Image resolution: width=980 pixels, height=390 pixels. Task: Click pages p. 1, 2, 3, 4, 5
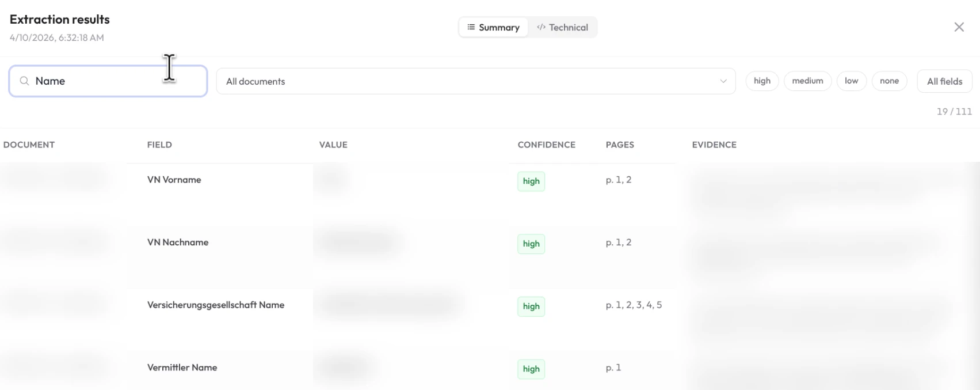(x=634, y=305)
